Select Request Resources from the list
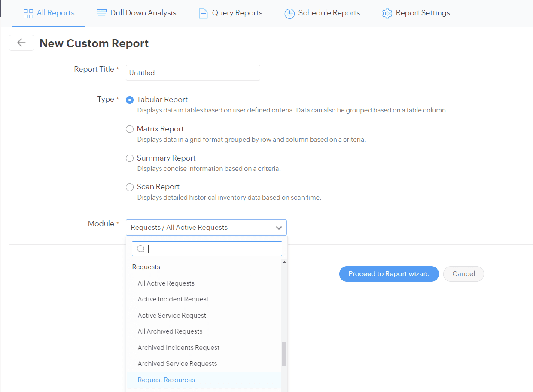 [166, 380]
